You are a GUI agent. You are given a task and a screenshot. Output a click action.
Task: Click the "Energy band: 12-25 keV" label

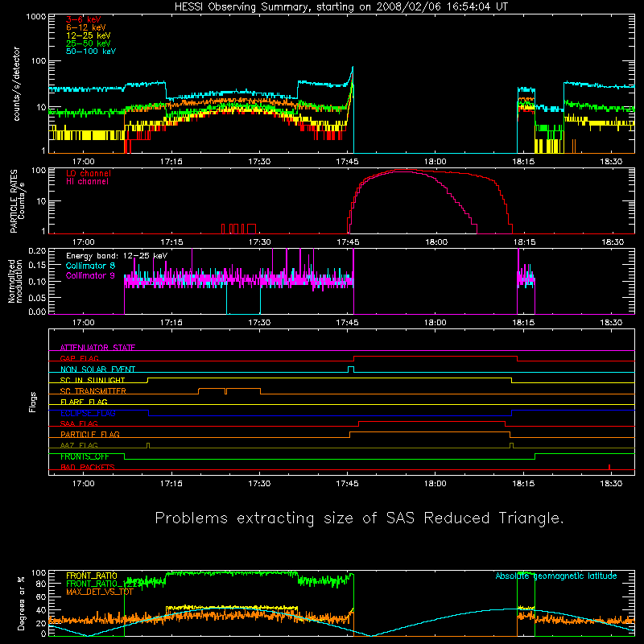(x=117, y=256)
